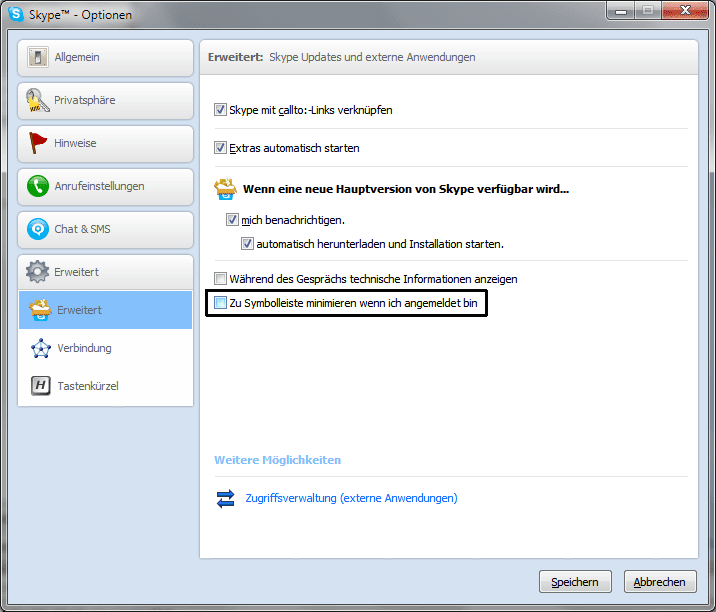
Task: Collapse the Erweitert section header
Action: 105,272
